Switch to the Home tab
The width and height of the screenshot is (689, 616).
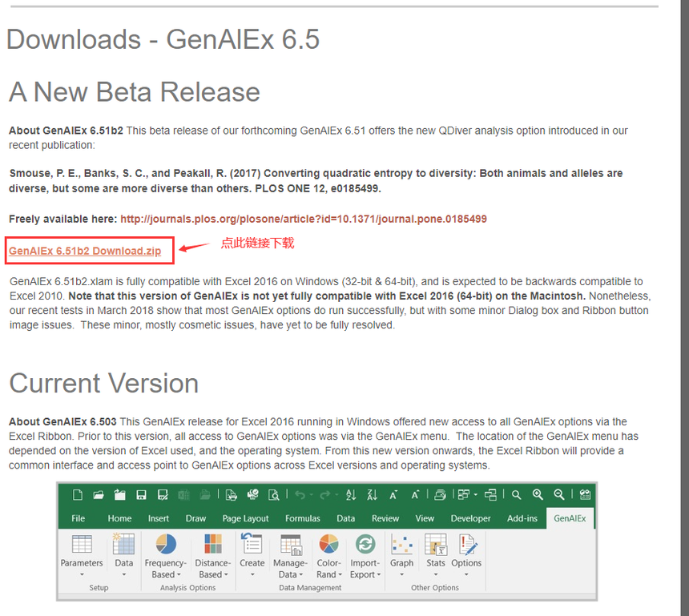(x=119, y=518)
